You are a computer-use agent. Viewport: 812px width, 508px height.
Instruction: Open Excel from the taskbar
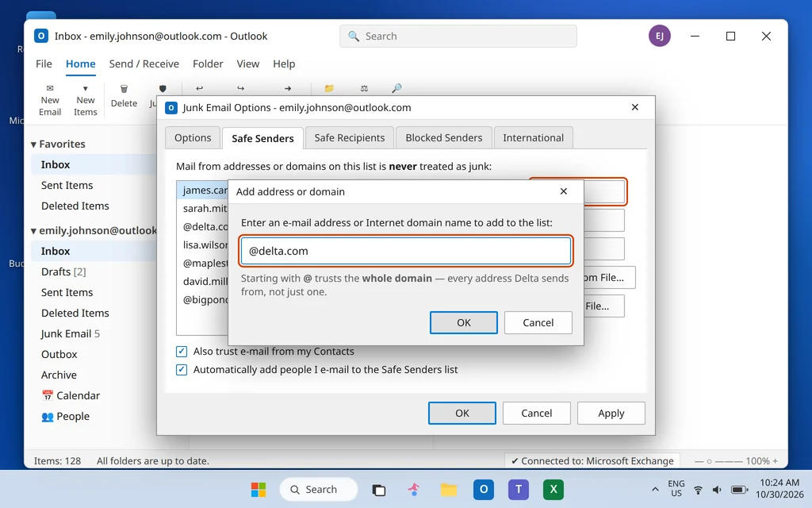click(x=553, y=489)
